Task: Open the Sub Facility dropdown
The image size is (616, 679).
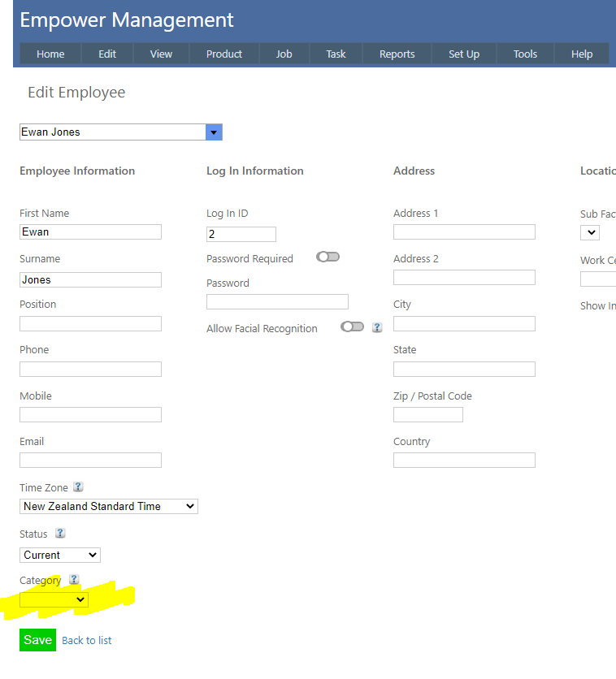Action: [x=589, y=233]
